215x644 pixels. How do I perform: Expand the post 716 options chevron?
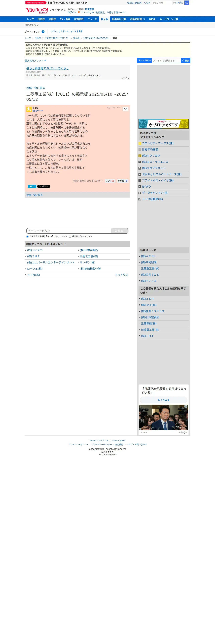pyautogui.click(x=125, y=109)
